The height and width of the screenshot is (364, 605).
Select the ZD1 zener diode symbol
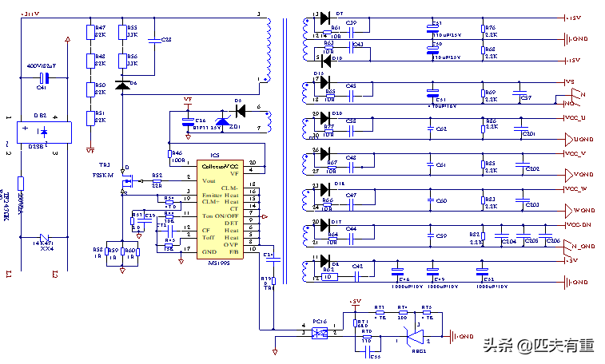221,121
